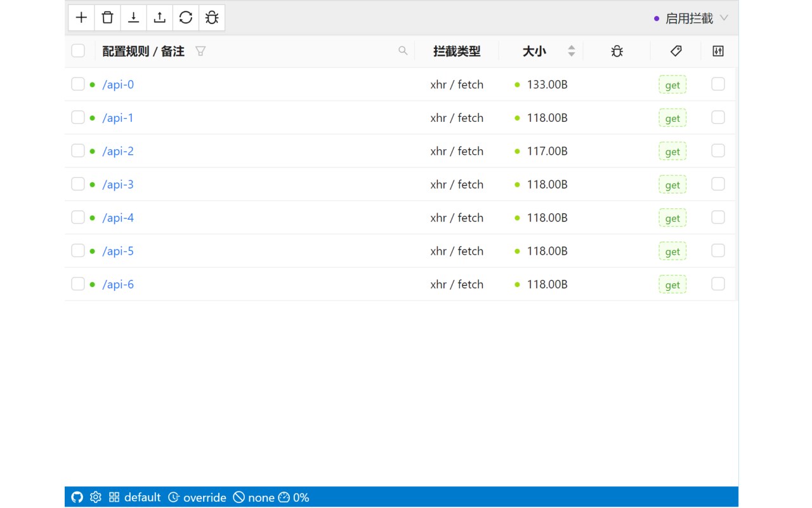812x508 pixels.
Task: Click the 133.00B size of /api-0
Action: 547,84
